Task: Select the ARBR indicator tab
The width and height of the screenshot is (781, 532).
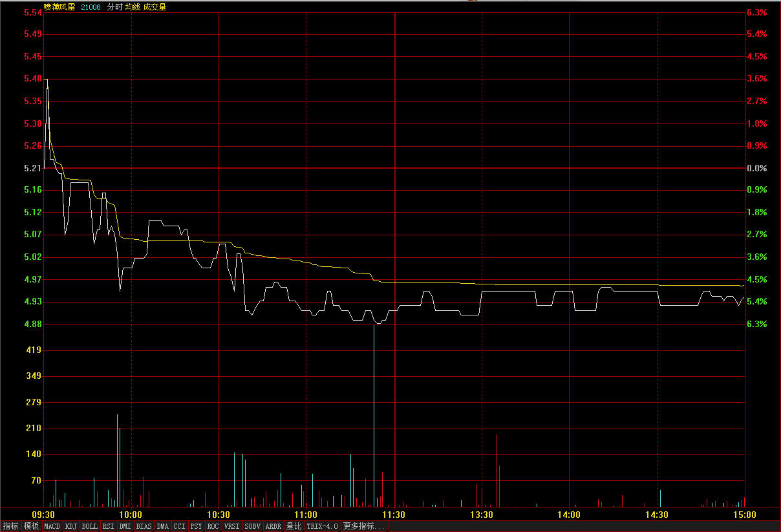Action: [273, 526]
